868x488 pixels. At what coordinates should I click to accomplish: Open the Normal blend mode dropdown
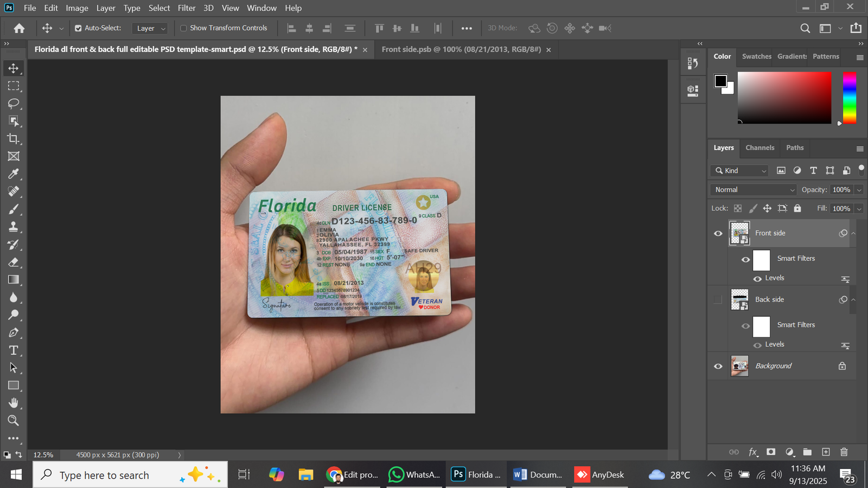pyautogui.click(x=753, y=190)
